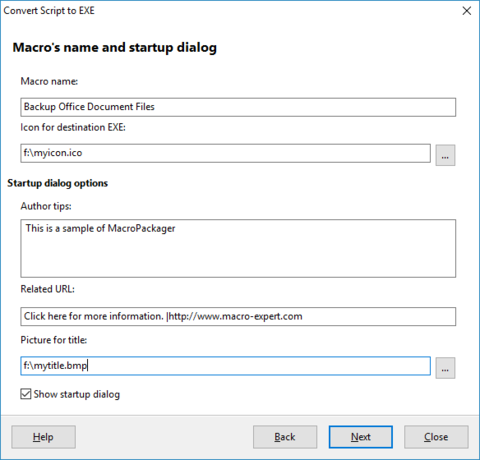This screenshot has height=460, width=480.
Task: Toggle the Show startup dialog checkbox
Action: pos(26,394)
